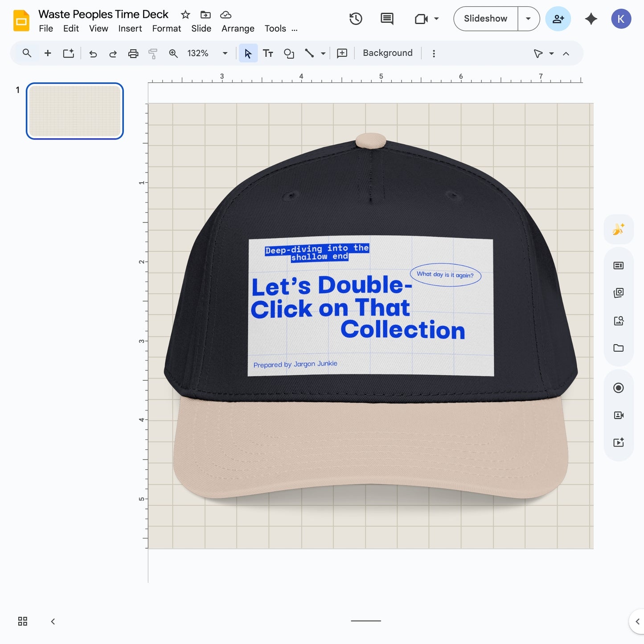Show more hidden menus ellipsis
644x644 pixels.
click(295, 29)
